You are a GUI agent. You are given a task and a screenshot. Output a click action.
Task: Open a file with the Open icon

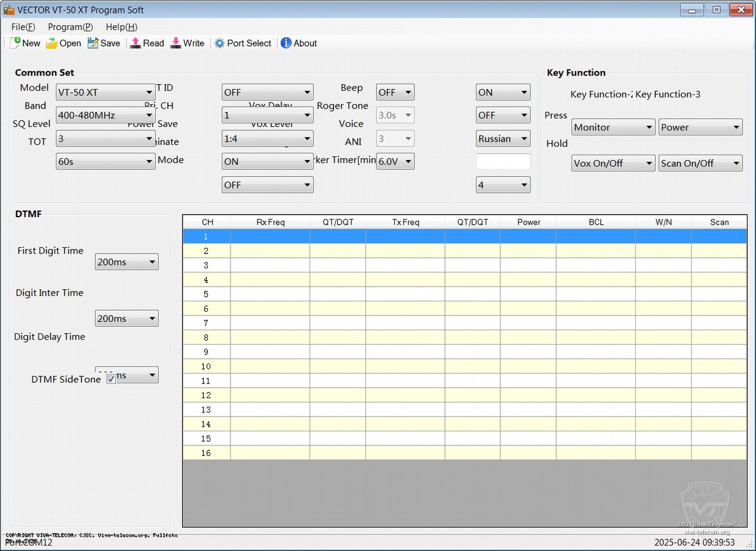52,43
